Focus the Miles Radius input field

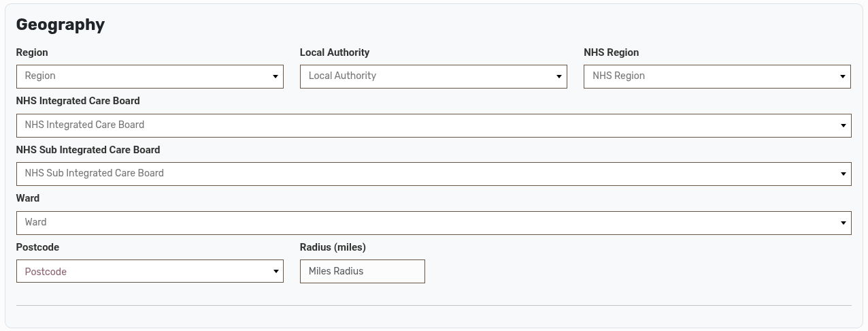tap(362, 271)
